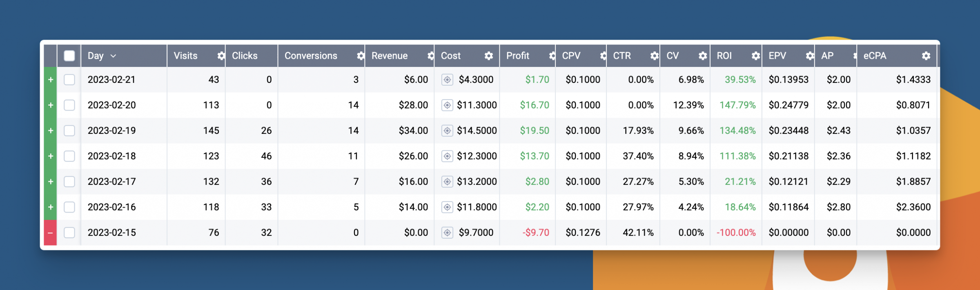Viewport: 980px width, 290px height.
Task: Expand the 2023-02-19 row with plus
Action: (x=50, y=131)
